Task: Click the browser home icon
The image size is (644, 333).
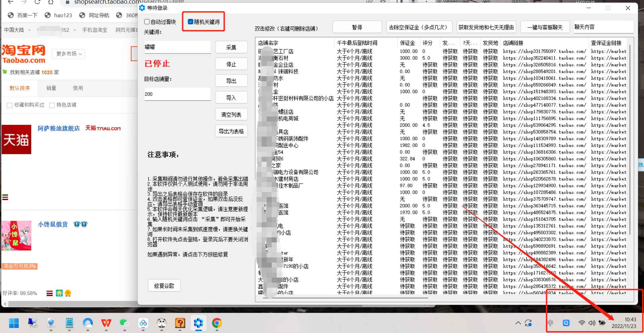Action: [51, 2]
